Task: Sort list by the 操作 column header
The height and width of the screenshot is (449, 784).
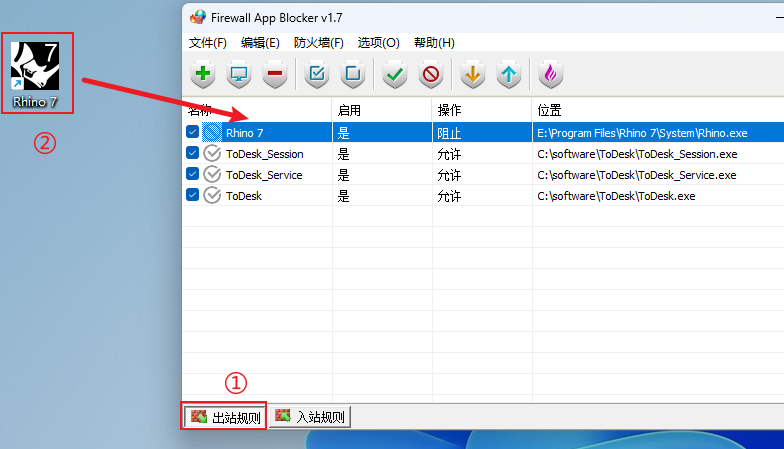Action: (x=482, y=110)
